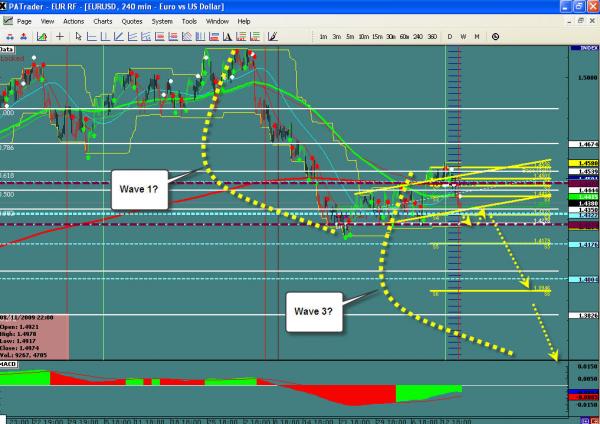Click the PATrader application title icon
The height and width of the screenshot is (424, 600).
point(6,6)
